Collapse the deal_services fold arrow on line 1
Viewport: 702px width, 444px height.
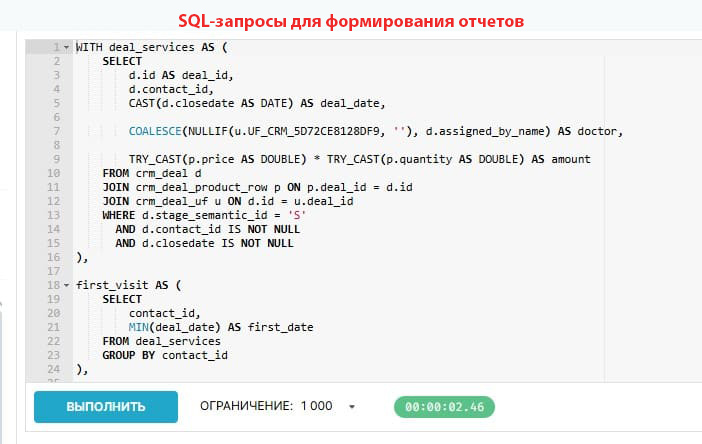(x=66, y=47)
